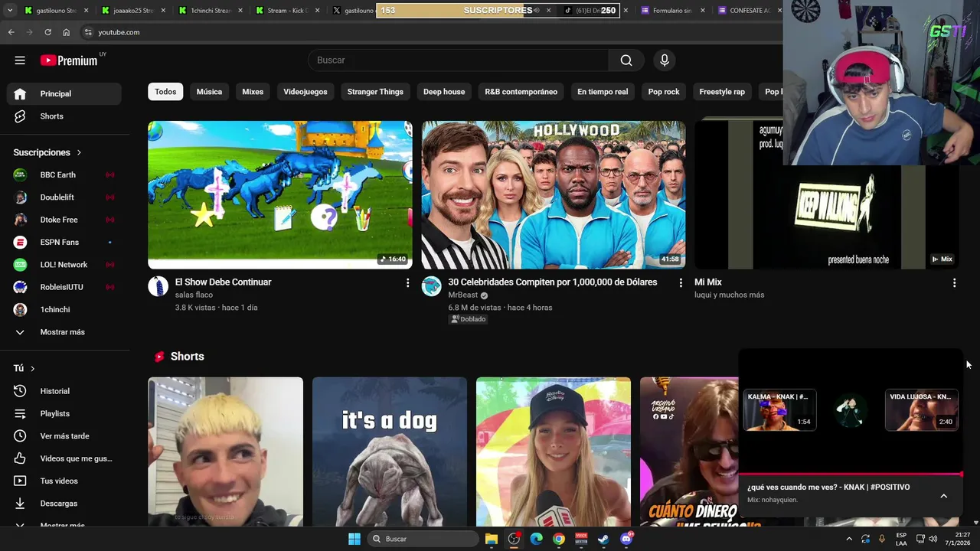980x551 pixels.
Task: Select the Deep house filter chip
Action: click(x=444, y=92)
